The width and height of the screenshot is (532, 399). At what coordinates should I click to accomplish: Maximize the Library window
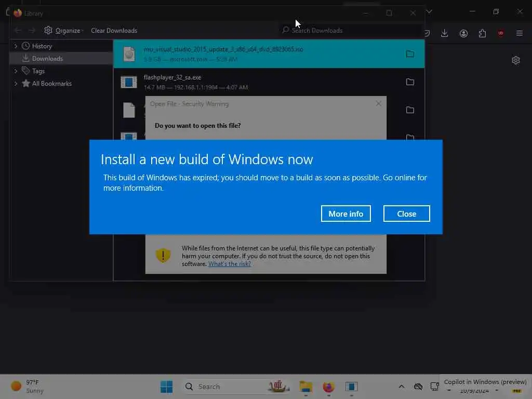(x=389, y=13)
